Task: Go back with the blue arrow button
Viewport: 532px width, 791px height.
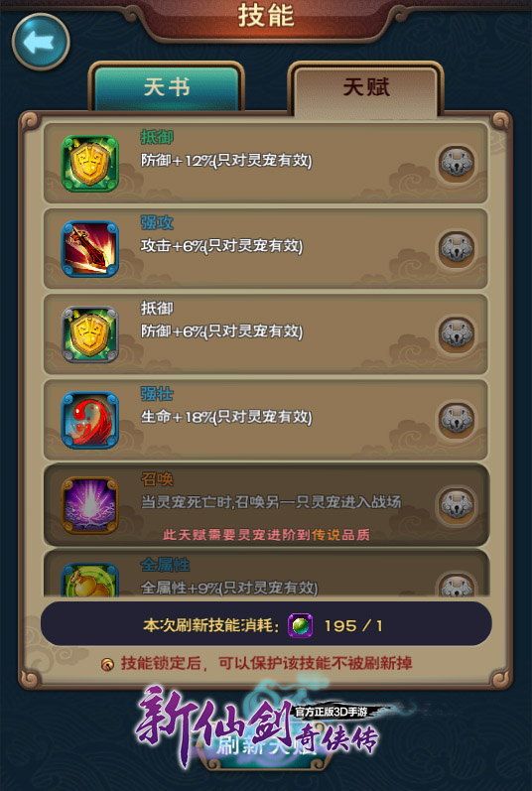Action: 41,42
